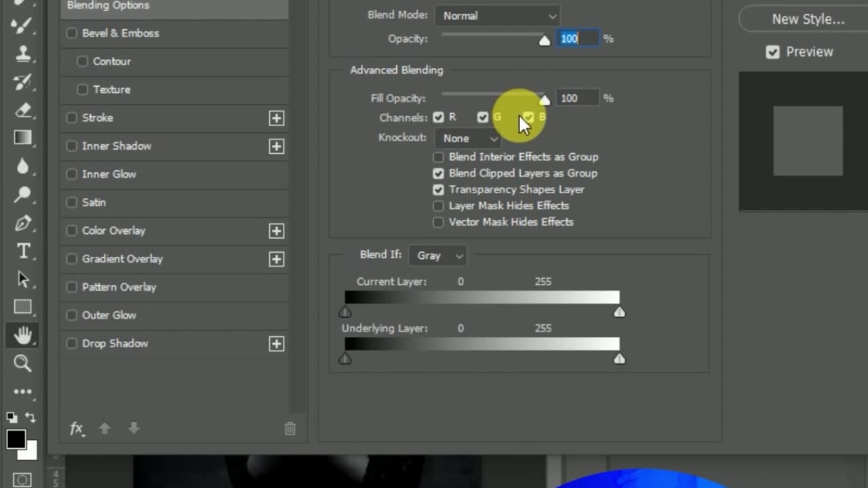Click Underlying Layer white point handle
This screenshot has height=488, width=868.
pyautogui.click(x=619, y=359)
